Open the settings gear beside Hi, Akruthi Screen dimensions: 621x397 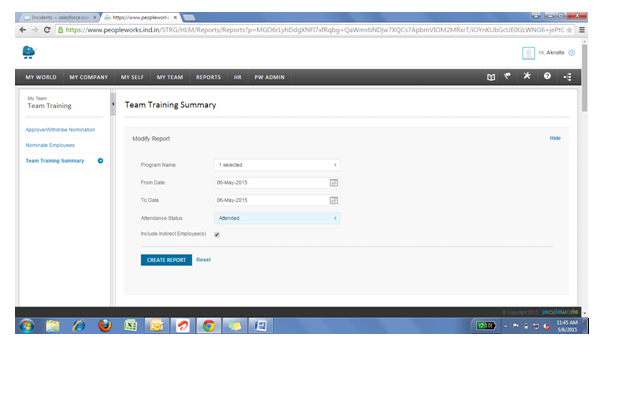pos(571,53)
